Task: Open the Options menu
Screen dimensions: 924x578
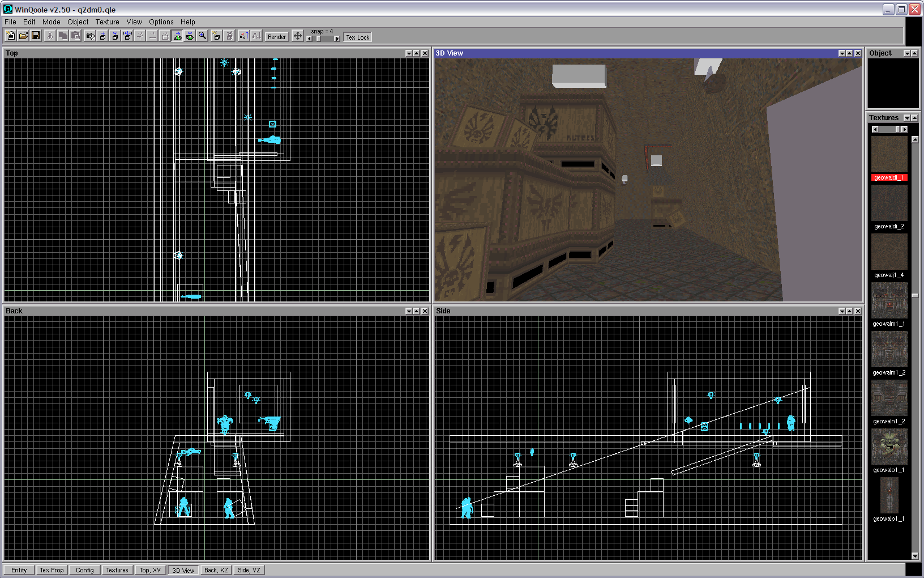Action: click(161, 22)
